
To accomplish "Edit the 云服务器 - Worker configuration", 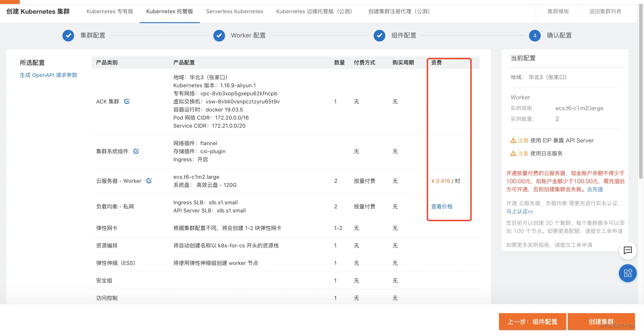I will click(149, 181).
